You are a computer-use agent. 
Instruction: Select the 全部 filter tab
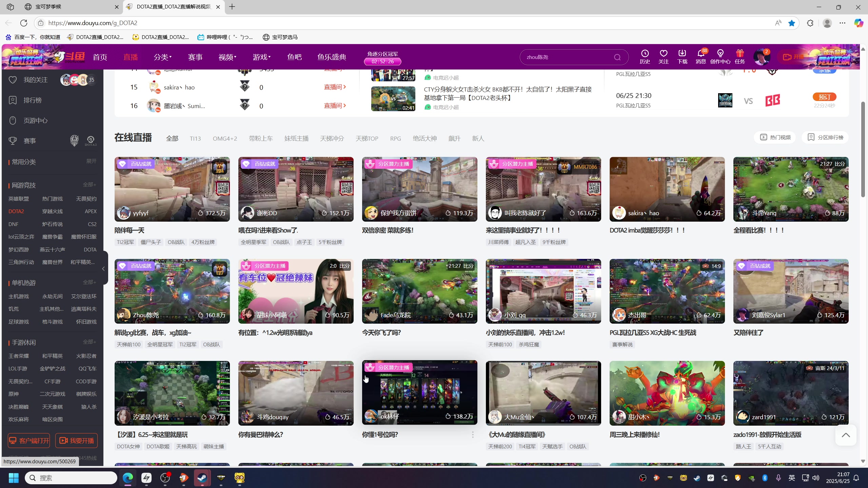pos(172,138)
